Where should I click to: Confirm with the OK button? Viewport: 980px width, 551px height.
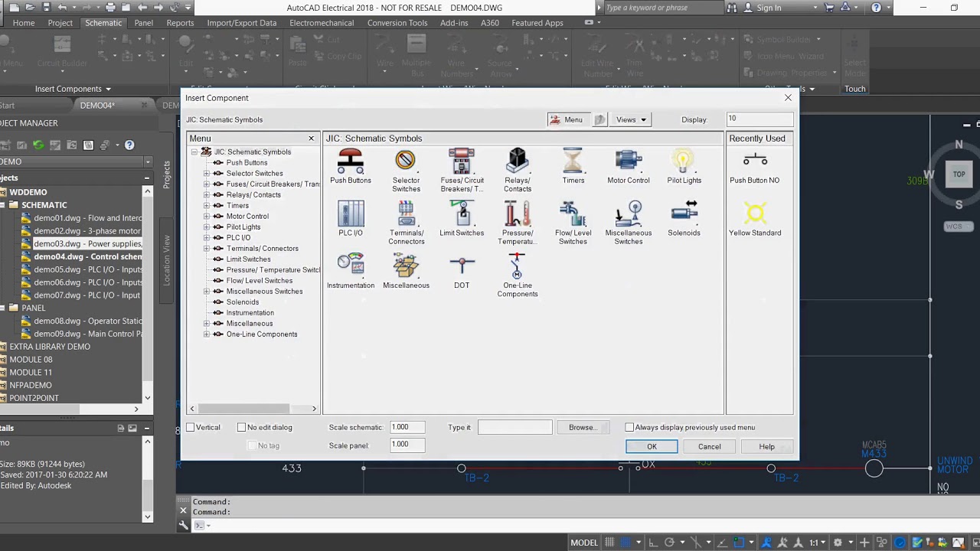[652, 447]
